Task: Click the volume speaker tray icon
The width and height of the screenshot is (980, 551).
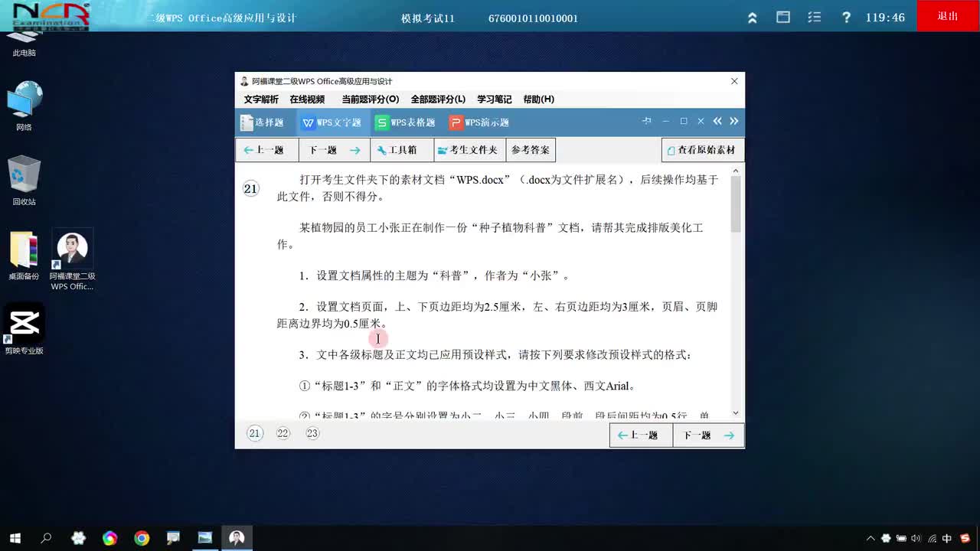Action: click(916, 538)
